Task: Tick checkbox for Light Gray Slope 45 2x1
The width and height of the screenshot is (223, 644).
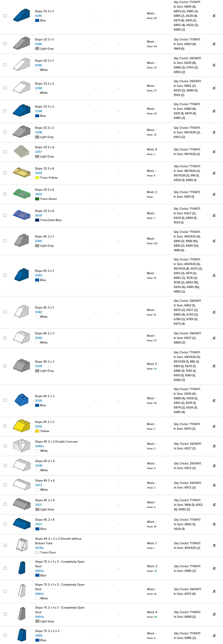Action: tap(5, 241)
